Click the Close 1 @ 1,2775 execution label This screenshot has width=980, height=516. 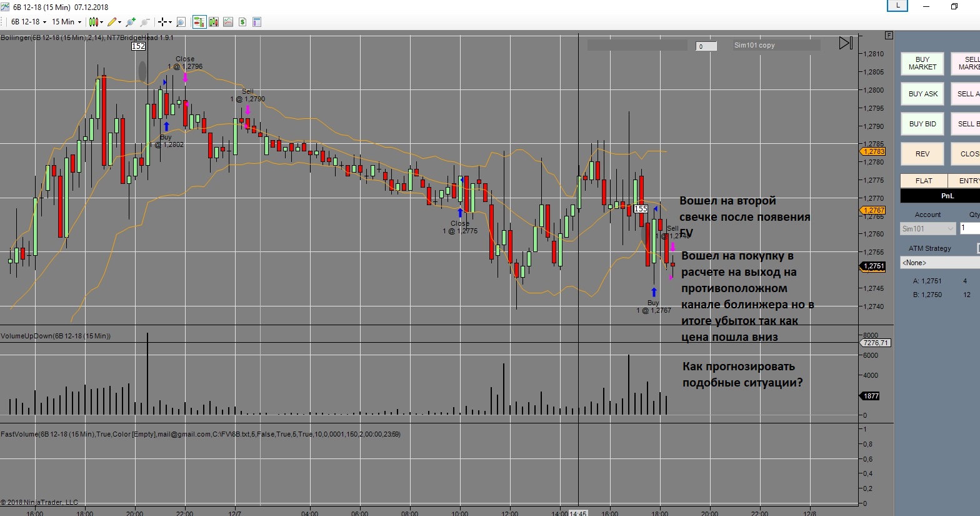pos(460,227)
